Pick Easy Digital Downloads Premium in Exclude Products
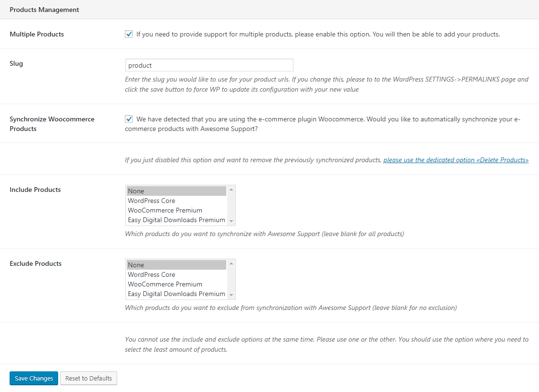Image resolution: width=539 pixels, height=392 pixels. [x=176, y=294]
